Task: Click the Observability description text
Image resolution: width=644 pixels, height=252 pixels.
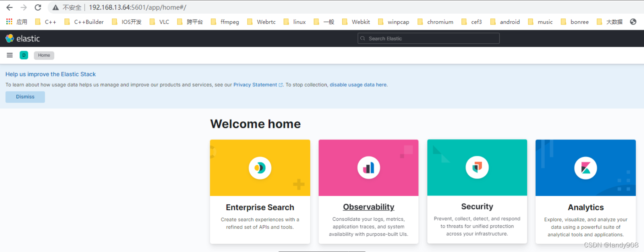Action: tap(369, 227)
